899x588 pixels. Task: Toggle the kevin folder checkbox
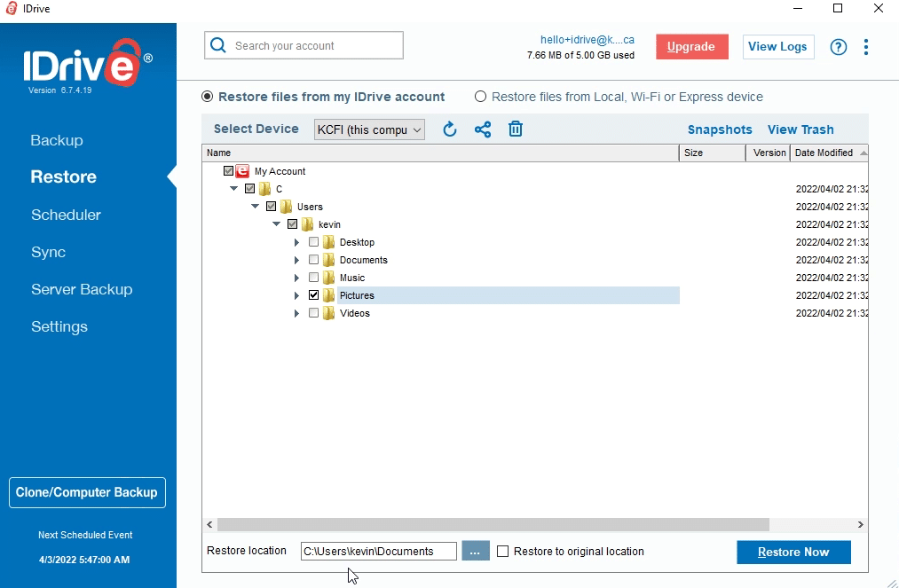[x=292, y=224]
